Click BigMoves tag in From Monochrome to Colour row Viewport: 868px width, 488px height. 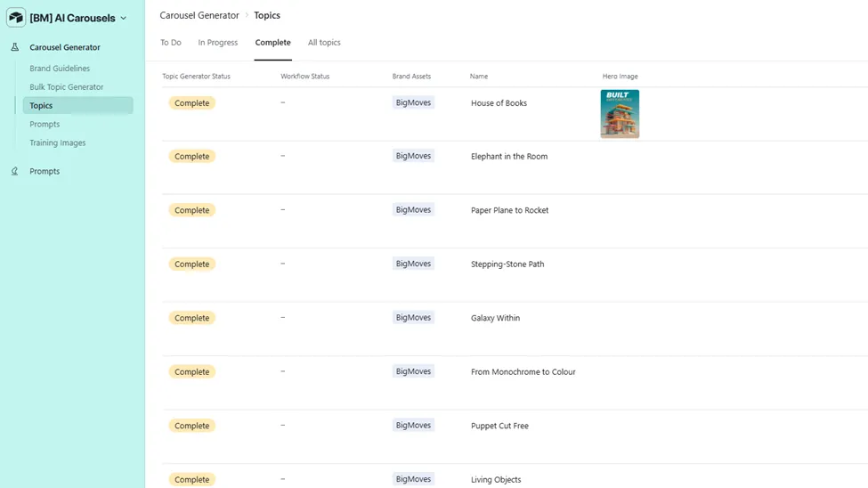(413, 371)
